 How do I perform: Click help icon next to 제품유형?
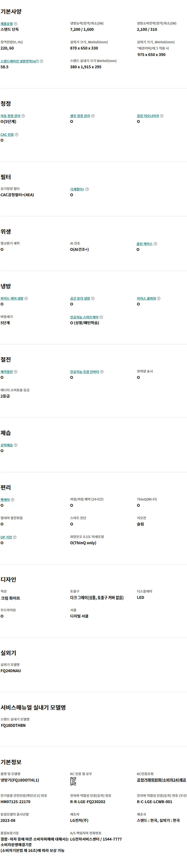(x=16, y=24)
